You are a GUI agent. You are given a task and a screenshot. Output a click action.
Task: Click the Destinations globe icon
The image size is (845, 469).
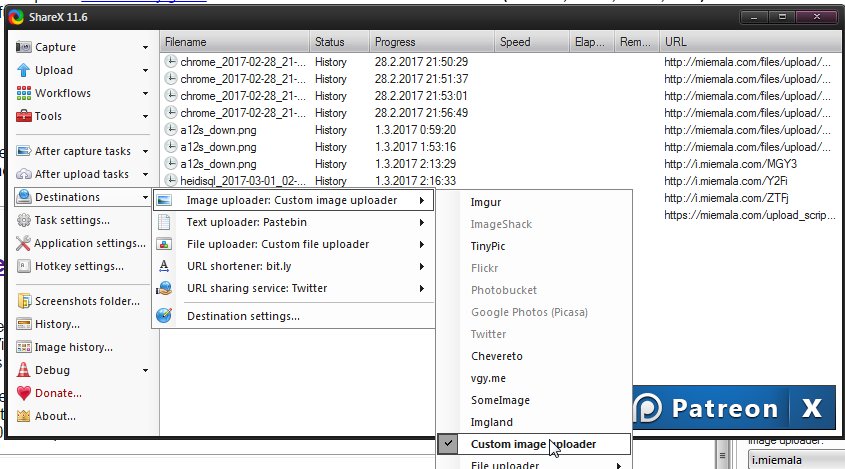[x=23, y=197]
